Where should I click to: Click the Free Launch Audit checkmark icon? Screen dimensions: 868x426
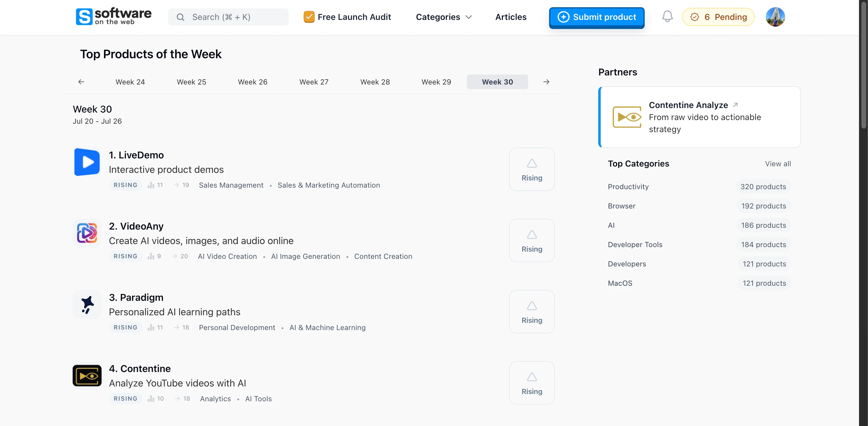(x=309, y=17)
